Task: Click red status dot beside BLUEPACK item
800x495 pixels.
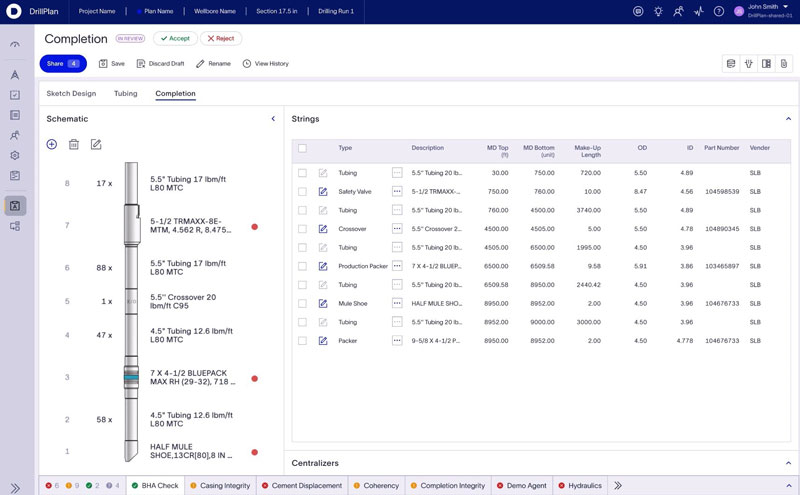Action: coord(255,379)
